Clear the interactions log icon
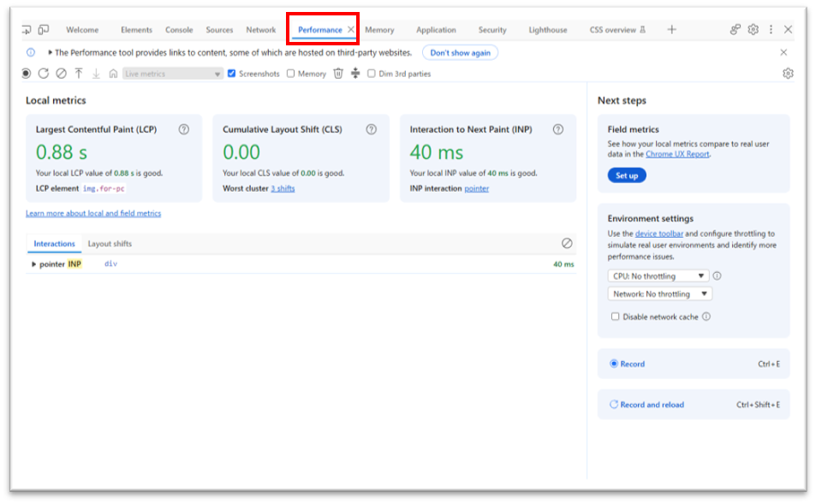Viewport: 816px width, 504px height. (x=567, y=243)
